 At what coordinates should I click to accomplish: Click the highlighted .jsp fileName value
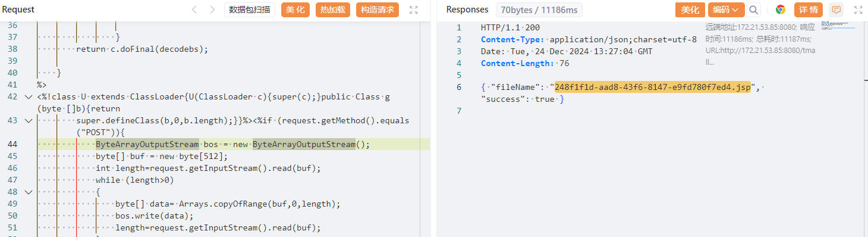click(652, 88)
